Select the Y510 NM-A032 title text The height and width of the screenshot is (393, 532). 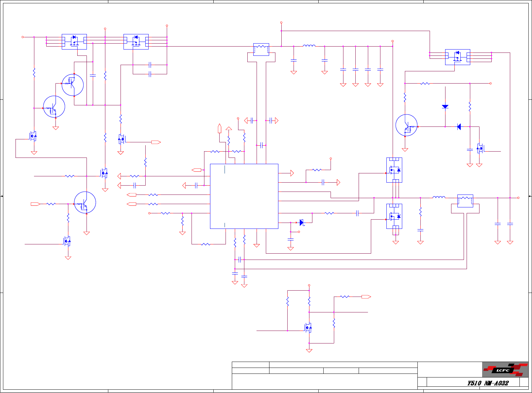click(x=488, y=383)
